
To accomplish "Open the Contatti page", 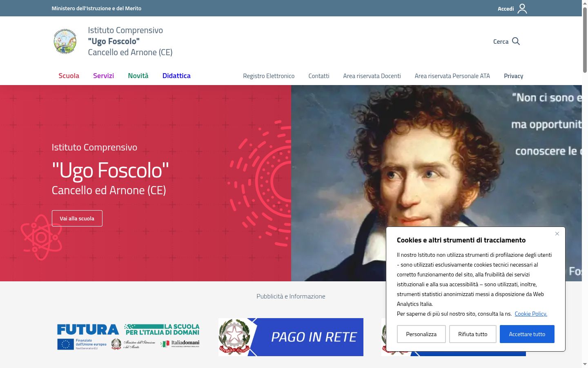I will coord(319,76).
